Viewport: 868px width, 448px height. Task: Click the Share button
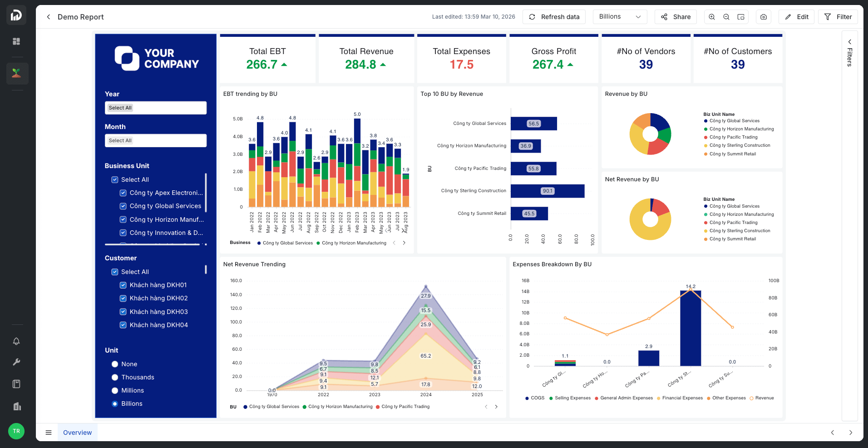click(x=676, y=17)
